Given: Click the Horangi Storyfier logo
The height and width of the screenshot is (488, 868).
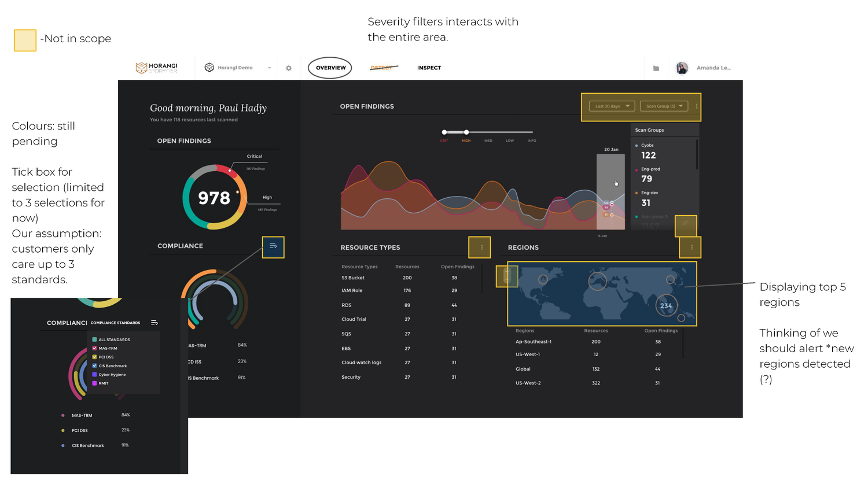Looking at the screenshot, I should point(156,68).
